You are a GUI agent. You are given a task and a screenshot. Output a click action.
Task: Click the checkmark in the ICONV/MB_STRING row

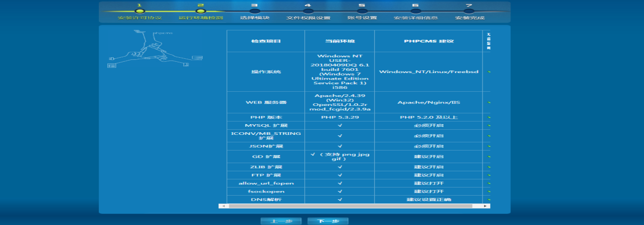coord(340,135)
